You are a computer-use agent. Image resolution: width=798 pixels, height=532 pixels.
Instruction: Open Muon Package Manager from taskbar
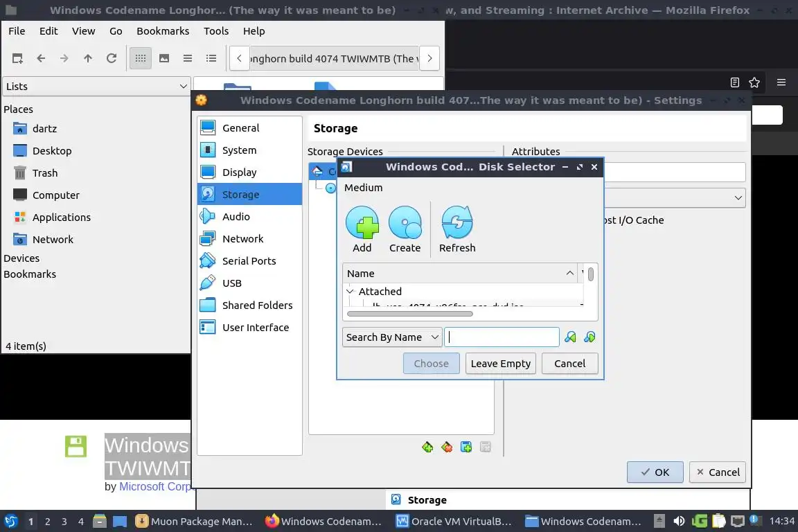[194, 522]
